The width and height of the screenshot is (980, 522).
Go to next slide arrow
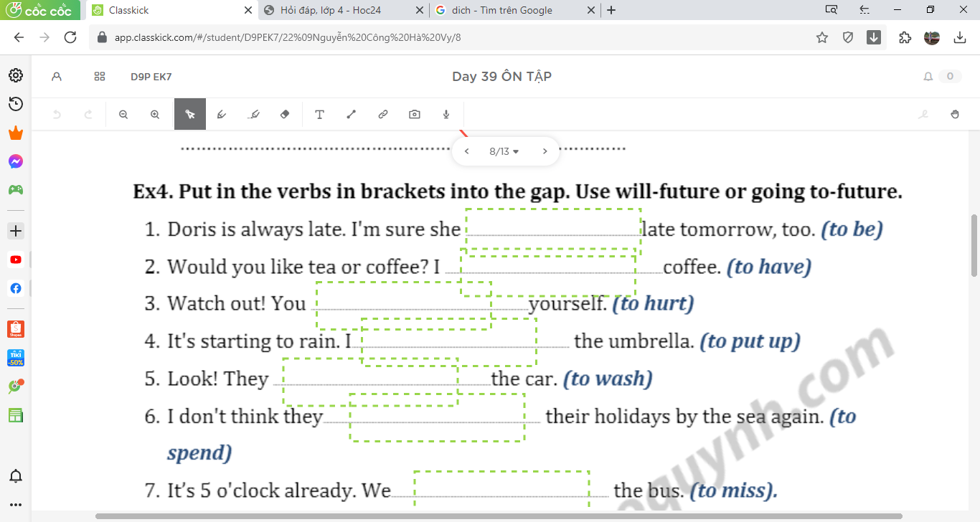coord(545,151)
